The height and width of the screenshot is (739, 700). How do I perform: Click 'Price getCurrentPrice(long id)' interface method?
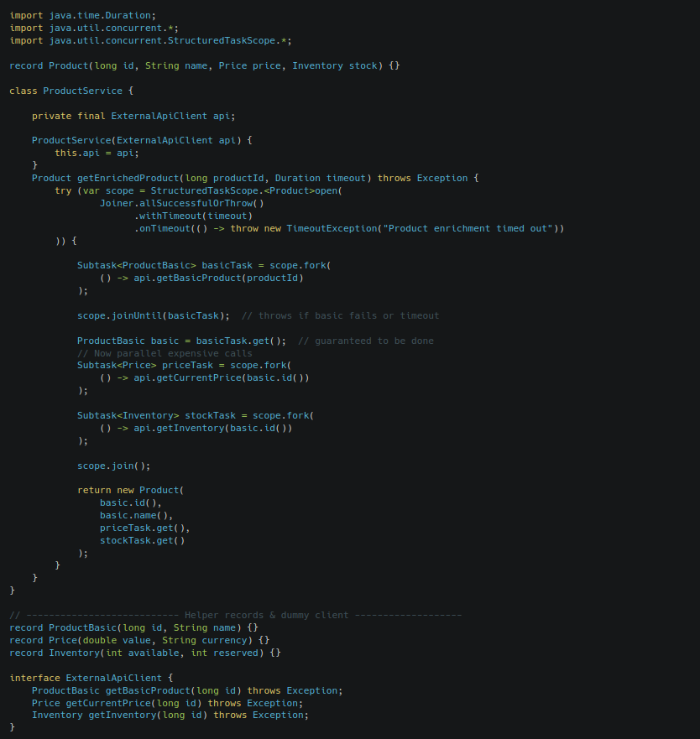pyautogui.click(x=117, y=703)
